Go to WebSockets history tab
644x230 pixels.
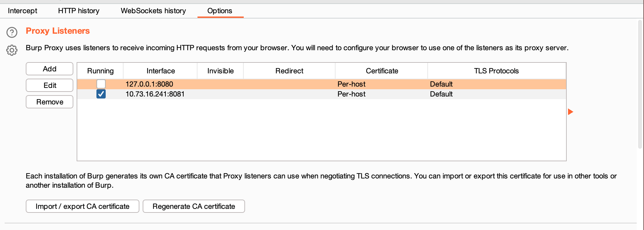tap(153, 11)
